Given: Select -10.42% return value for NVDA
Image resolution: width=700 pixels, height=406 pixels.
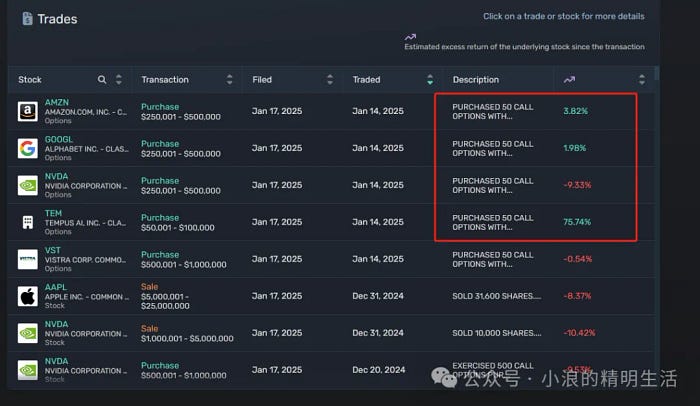Looking at the screenshot, I should [579, 333].
